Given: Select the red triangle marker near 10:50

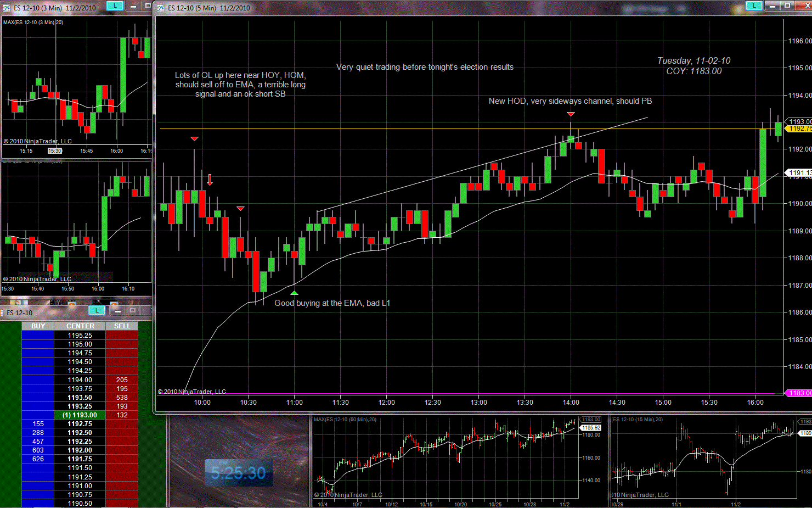Looking at the screenshot, I should tap(240, 209).
